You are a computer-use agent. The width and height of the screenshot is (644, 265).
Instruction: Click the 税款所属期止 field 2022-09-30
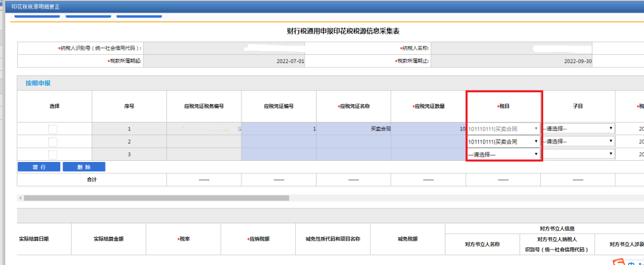(x=512, y=61)
